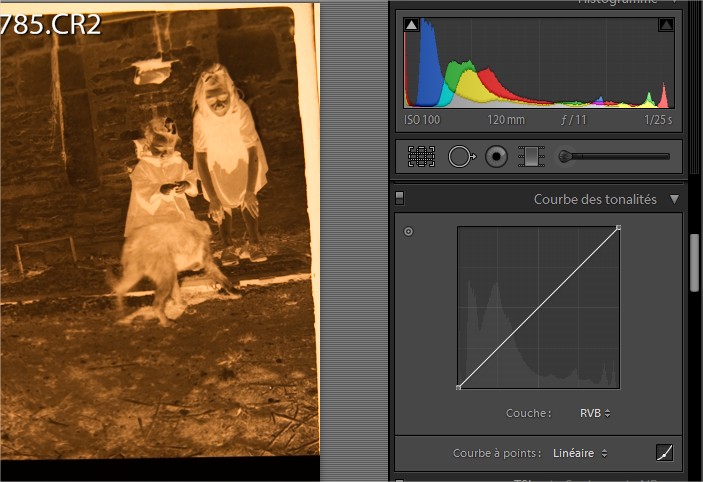
Task: Click the Histogramme panel header
Action: click(620, 3)
